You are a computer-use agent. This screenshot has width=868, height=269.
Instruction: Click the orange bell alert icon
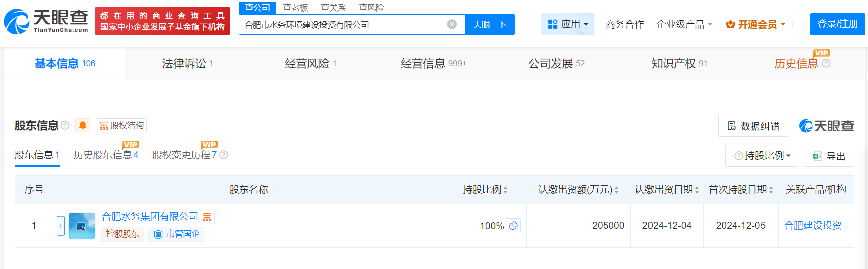[x=83, y=125]
